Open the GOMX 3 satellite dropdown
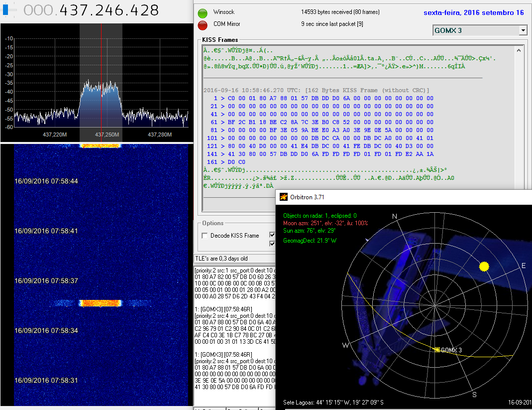The width and height of the screenshot is (532, 410). (x=523, y=30)
